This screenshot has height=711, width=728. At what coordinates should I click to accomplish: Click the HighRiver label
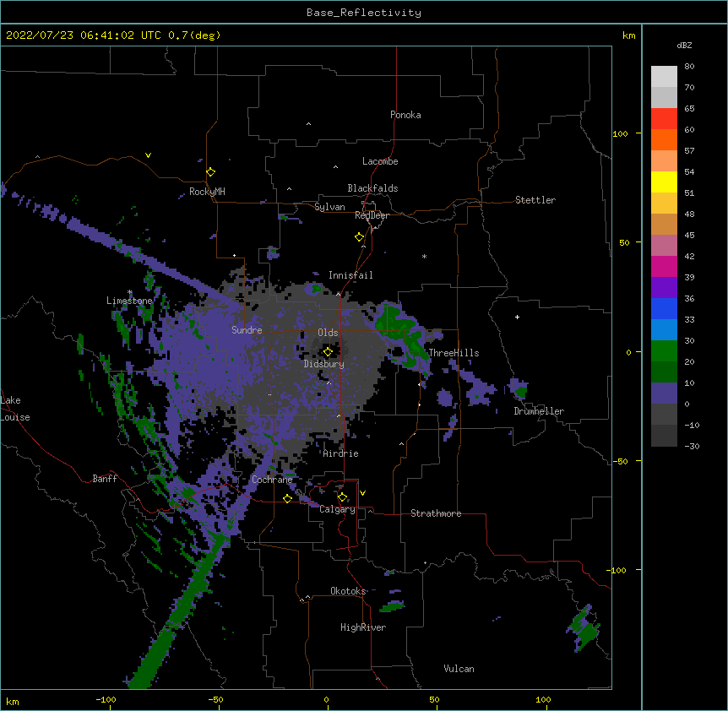(363, 627)
